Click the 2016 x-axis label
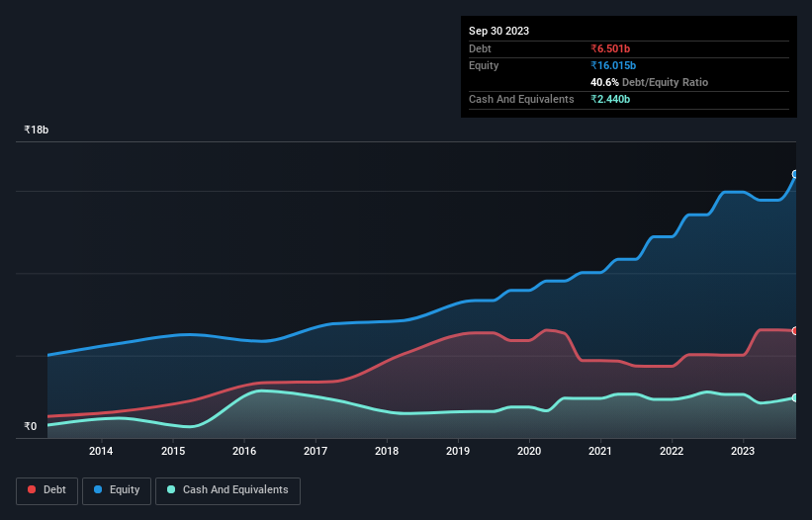The height and width of the screenshot is (520, 812). 244,451
